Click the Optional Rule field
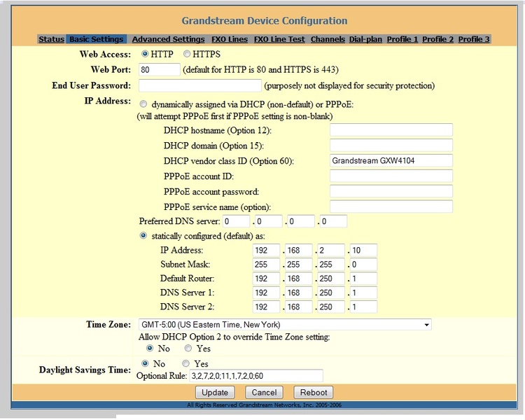Image resolution: width=525 pixels, height=420 pixels. [x=256, y=376]
